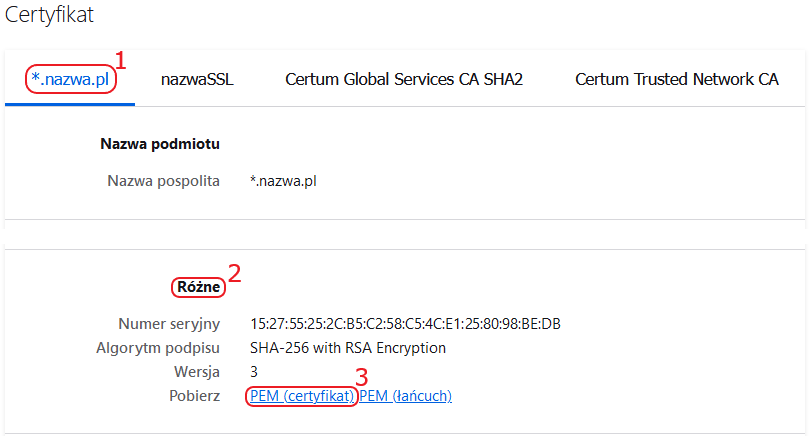Click the Wersja label
This screenshot has width=810, height=436.
(197, 372)
